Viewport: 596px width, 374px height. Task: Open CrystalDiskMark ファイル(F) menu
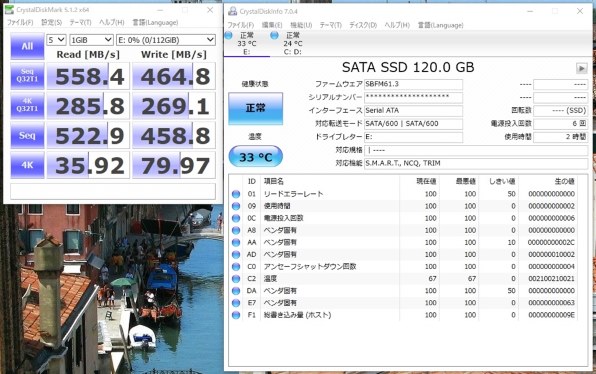(x=20, y=22)
